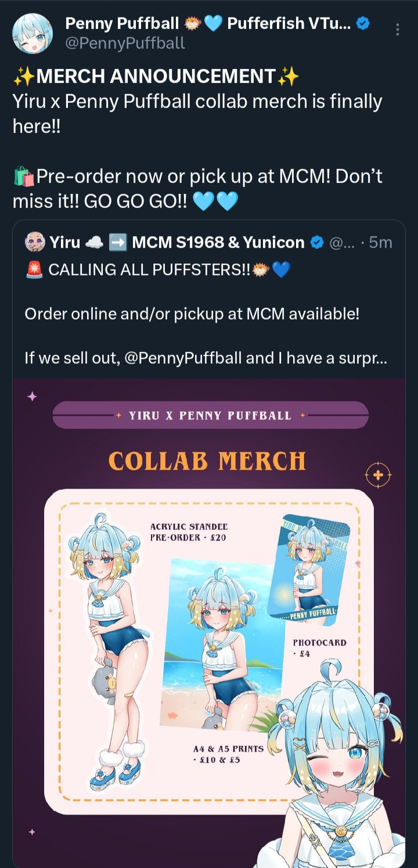This screenshot has width=418, height=868.
Task: Tap the beach print artwork
Action: pos(222,645)
